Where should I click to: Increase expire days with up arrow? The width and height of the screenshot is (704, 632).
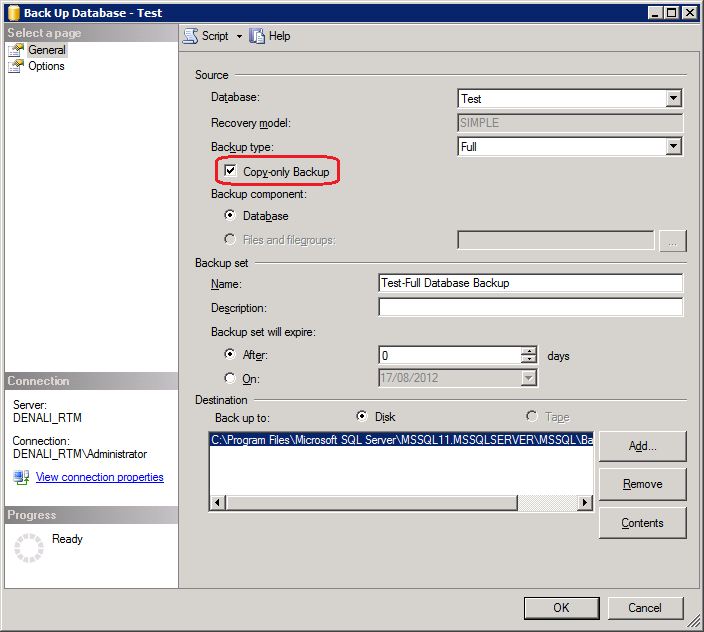tap(529, 350)
